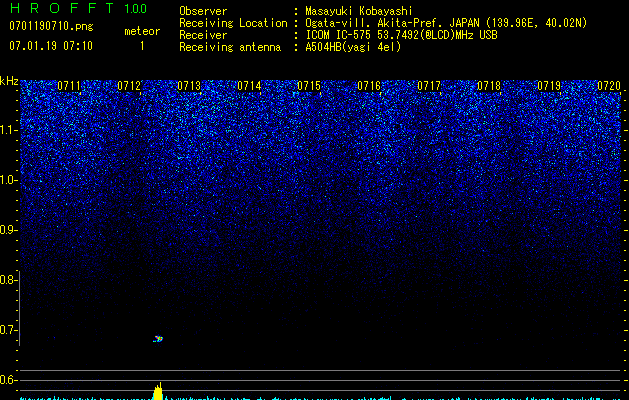Viewport: 629px width, 400px height.
Task: Click the Receiving Location field label
Action: tap(233, 23)
